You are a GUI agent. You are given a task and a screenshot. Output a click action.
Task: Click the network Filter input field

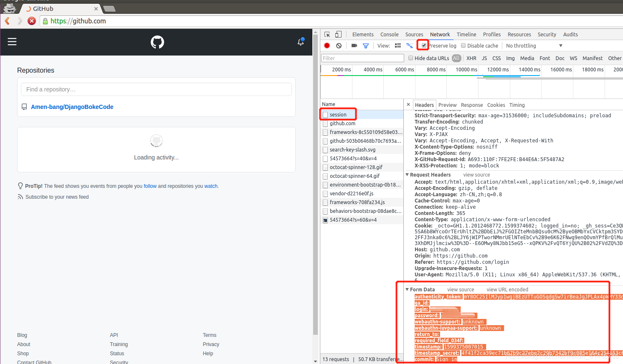click(x=362, y=58)
